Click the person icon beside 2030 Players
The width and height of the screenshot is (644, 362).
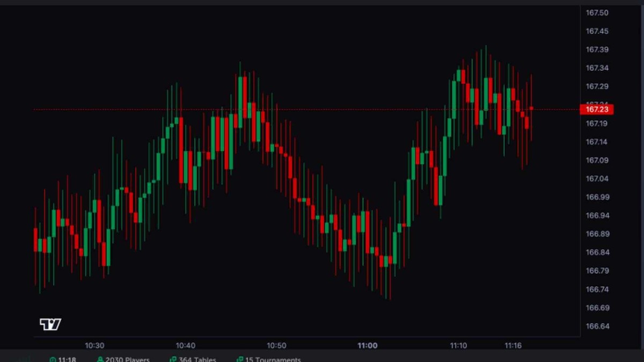100,360
